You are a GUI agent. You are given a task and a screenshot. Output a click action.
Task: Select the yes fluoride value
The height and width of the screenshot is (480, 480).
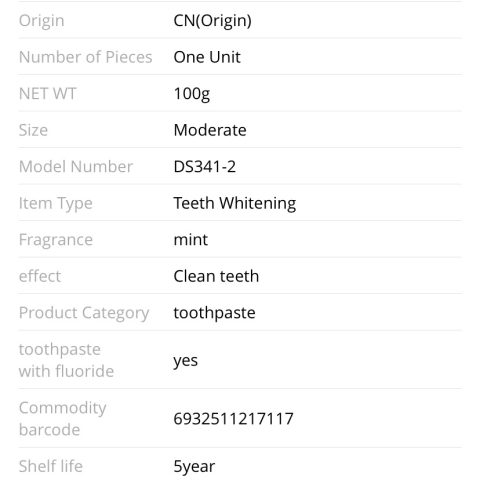click(x=186, y=361)
